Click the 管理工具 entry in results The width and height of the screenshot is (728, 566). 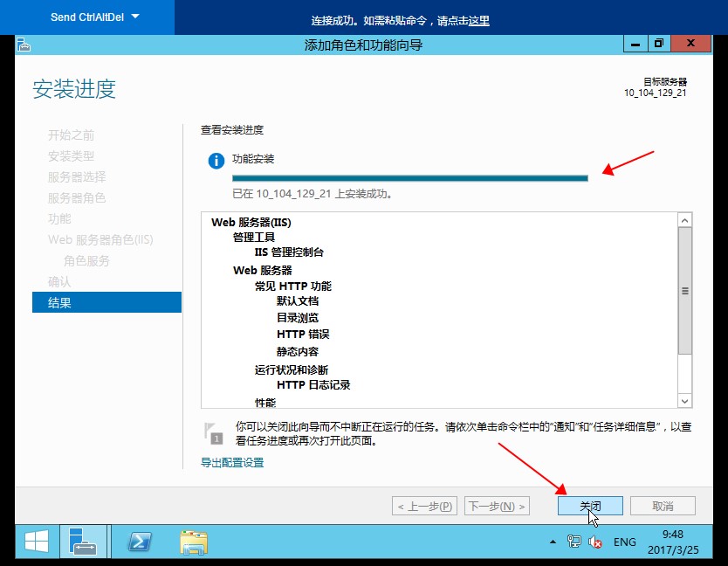[x=254, y=238]
